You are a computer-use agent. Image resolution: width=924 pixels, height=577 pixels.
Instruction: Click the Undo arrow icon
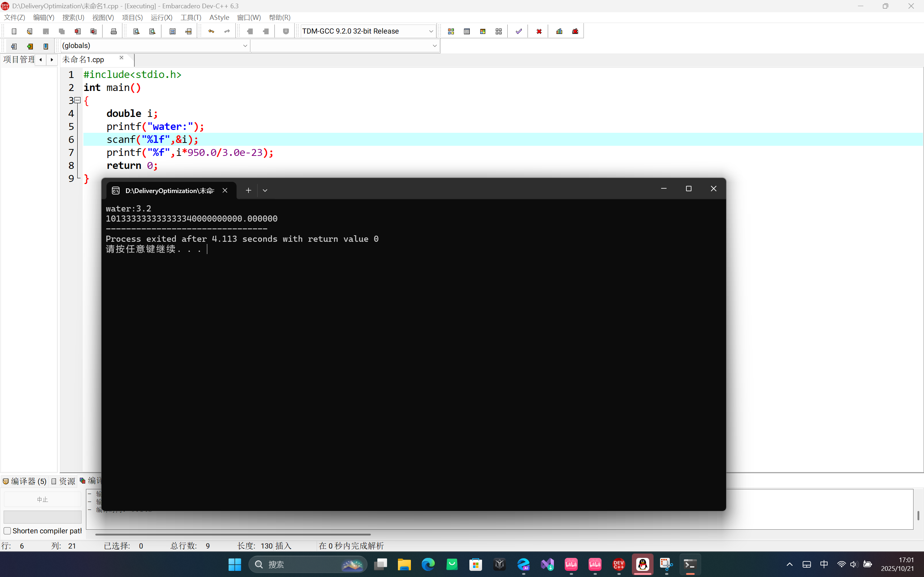[x=211, y=31]
